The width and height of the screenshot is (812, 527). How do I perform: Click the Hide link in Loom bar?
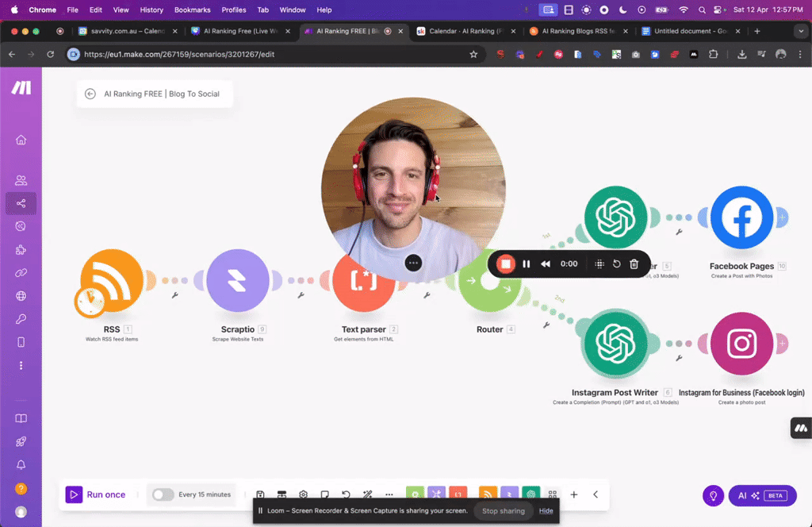(x=546, y=511)
